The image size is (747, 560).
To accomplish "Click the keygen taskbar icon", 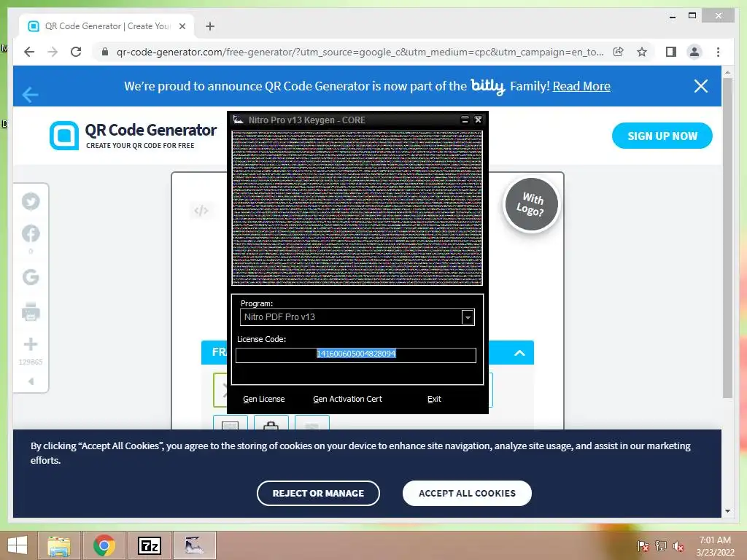I will 194,545.
